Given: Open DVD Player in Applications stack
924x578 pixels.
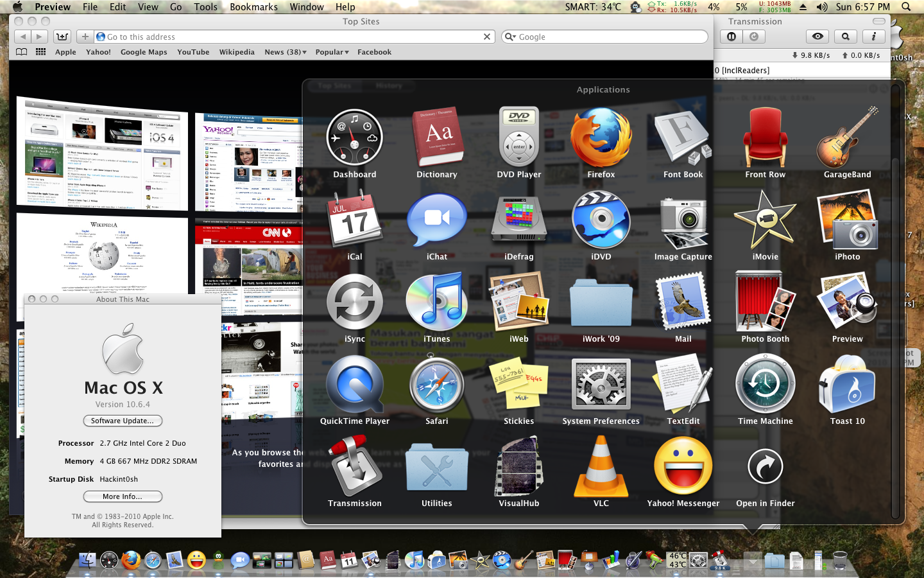Looking at the screenshot, I should pos(519,138).
